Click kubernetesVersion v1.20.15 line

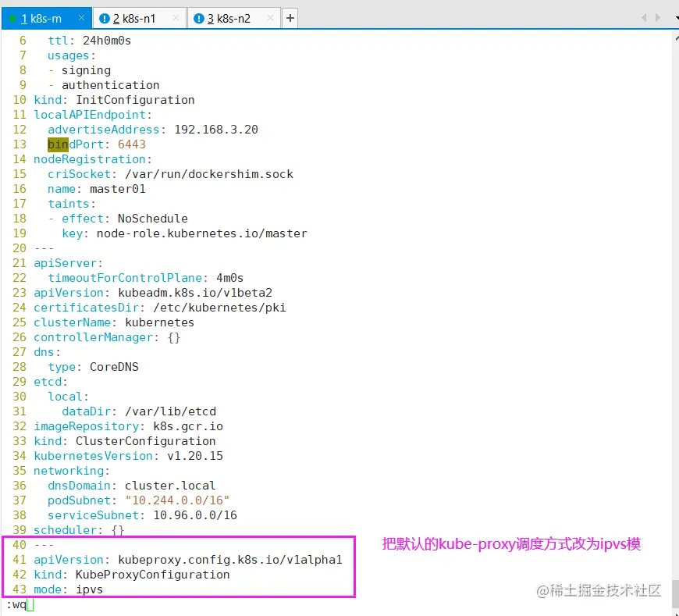pos(128,456)
